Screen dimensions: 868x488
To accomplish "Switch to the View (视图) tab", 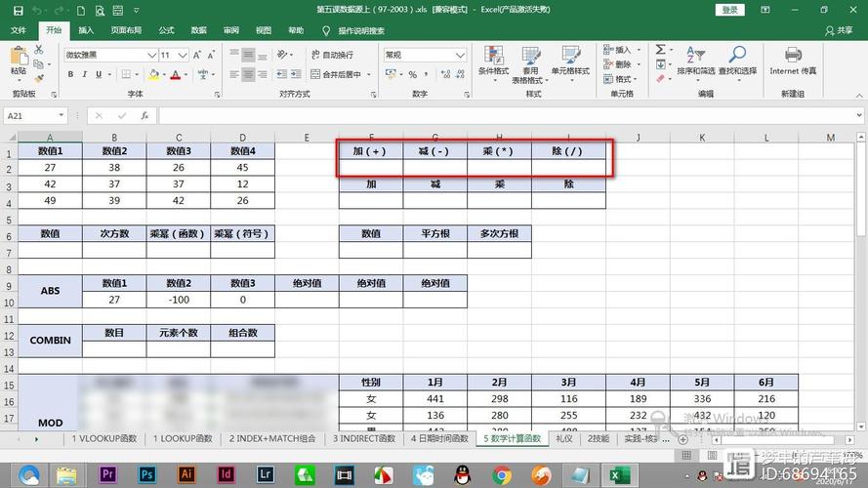I will (x=264, y=30).
